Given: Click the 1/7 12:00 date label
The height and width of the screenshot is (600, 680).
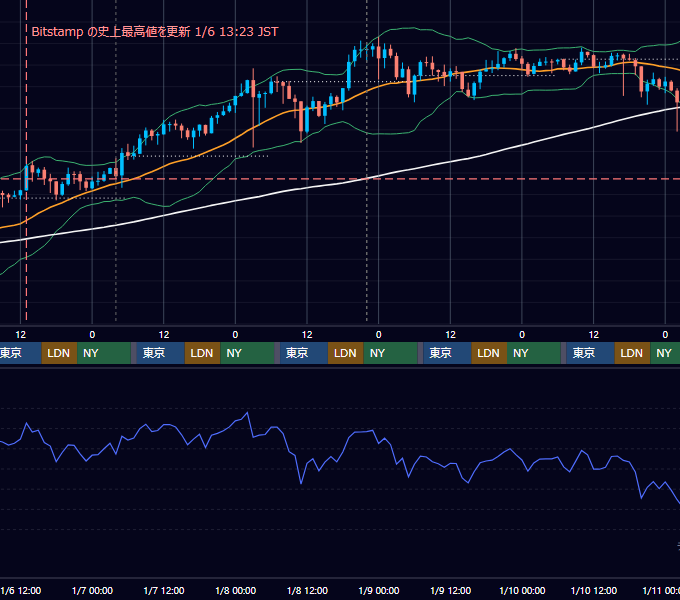Looking at the screenshot, I should [x=164, y=590].
